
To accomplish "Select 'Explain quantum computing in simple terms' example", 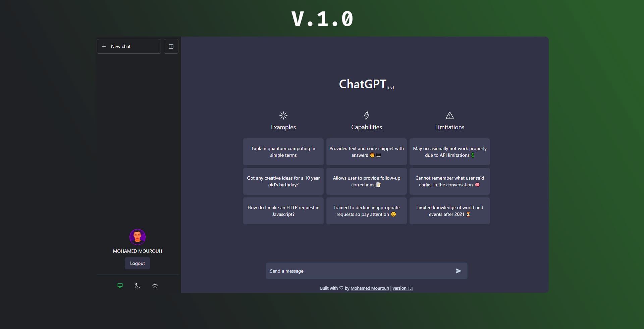I will pos(283,152).
